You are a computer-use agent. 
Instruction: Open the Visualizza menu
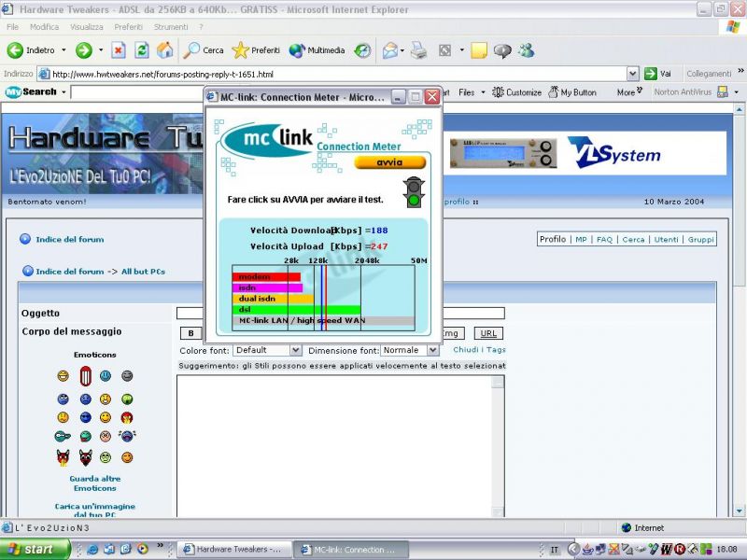87,27
